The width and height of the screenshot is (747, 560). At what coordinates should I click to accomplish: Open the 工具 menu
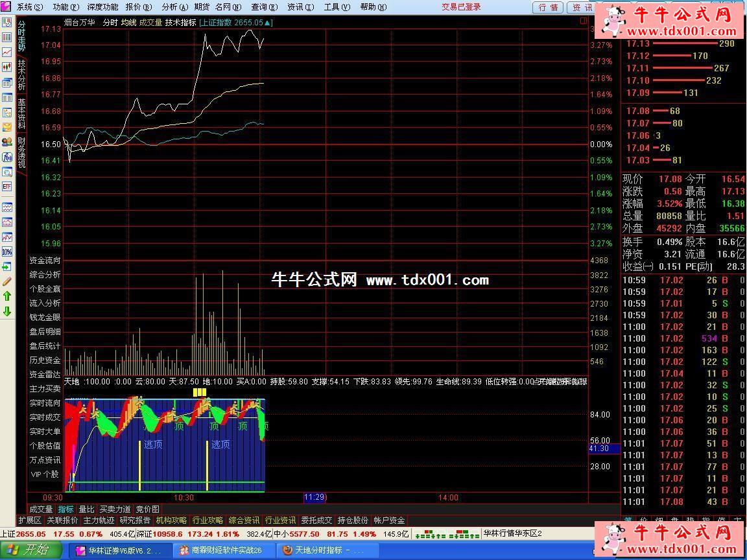[337, 7]
